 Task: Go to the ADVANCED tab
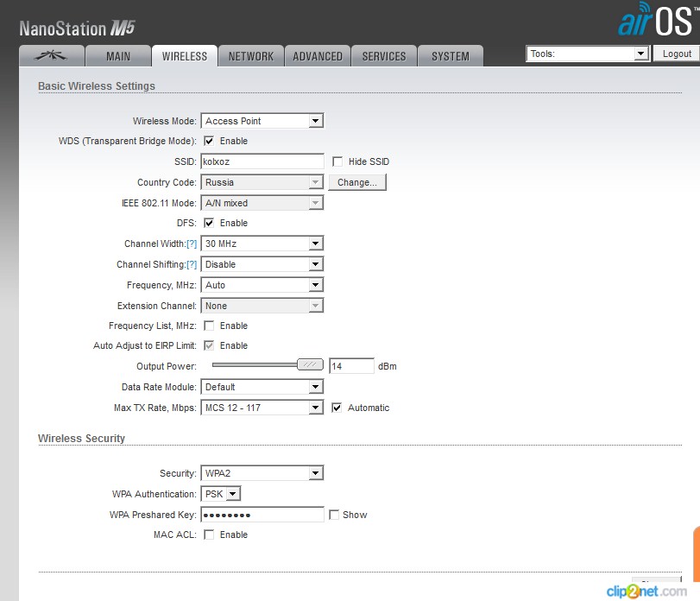[x=318, y=56]
